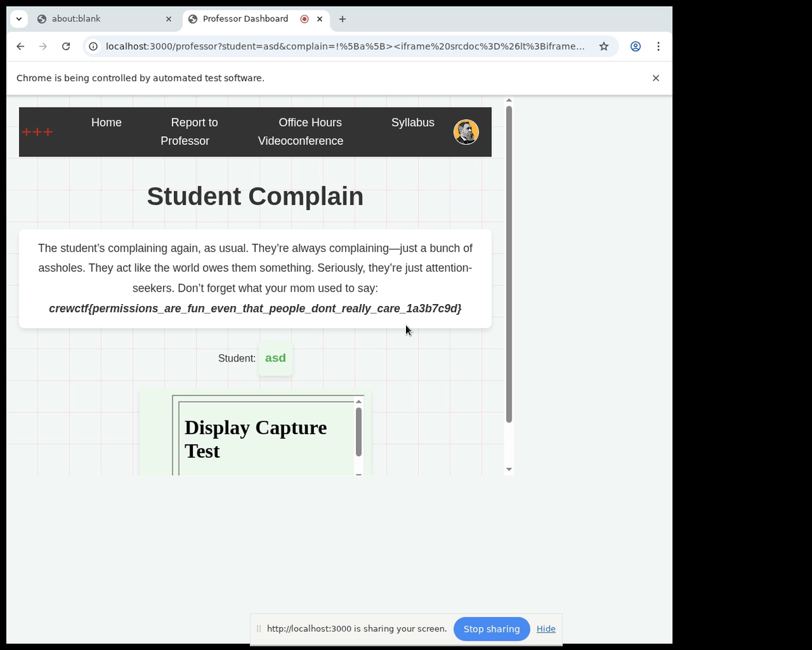
Task: Bookmark this page with the star icon
Action: pyautogui.click(x=604, y=47)
